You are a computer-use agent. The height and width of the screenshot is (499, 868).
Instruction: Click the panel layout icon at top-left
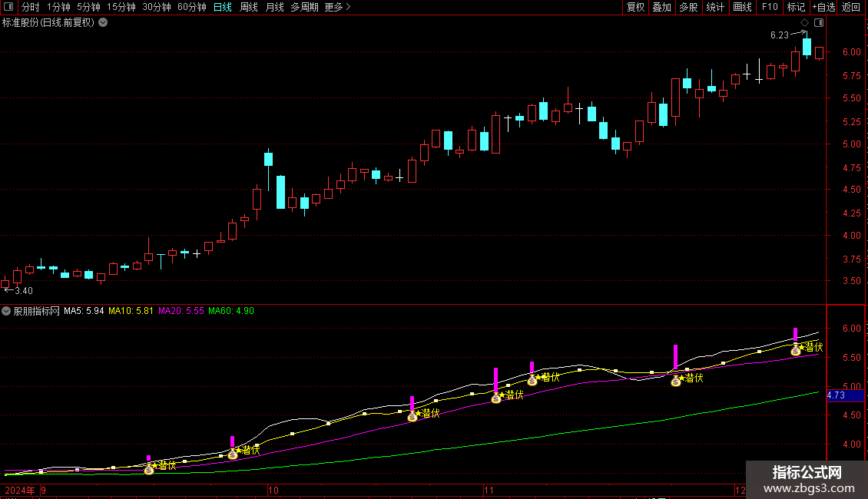(8, 7)
